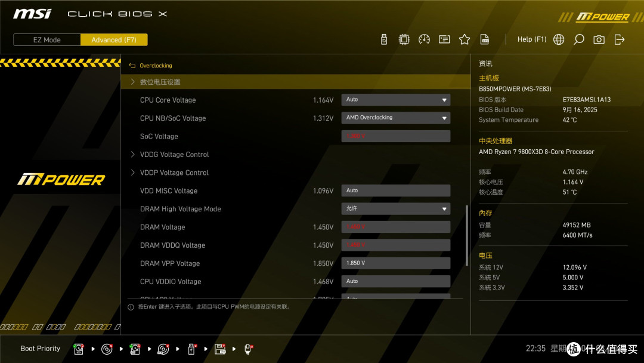Click the 主机板 section heading

point(489,78)
